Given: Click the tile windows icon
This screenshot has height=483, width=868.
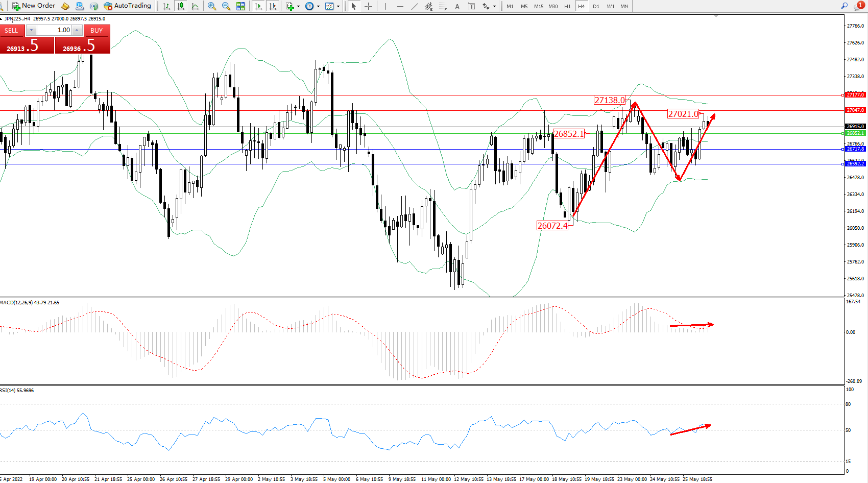Looking at the screenshot, I should click(240, 6).
